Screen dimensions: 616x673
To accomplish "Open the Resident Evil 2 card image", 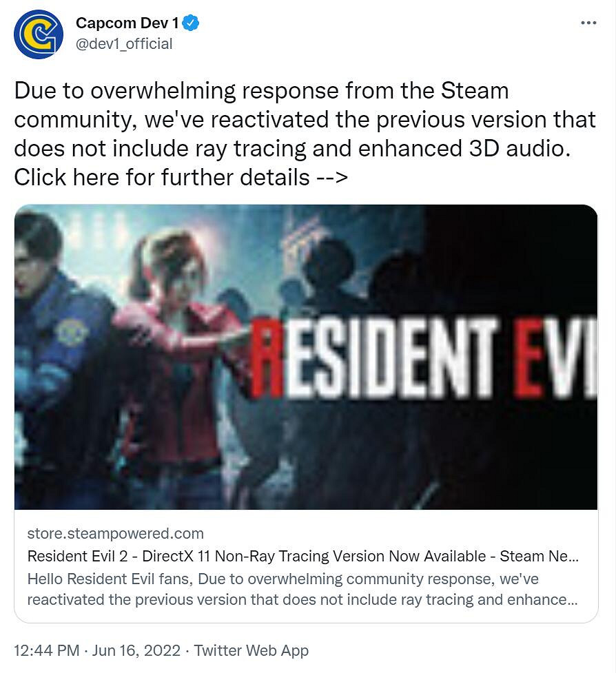I will pyautogui.click(x=306, y=357).
